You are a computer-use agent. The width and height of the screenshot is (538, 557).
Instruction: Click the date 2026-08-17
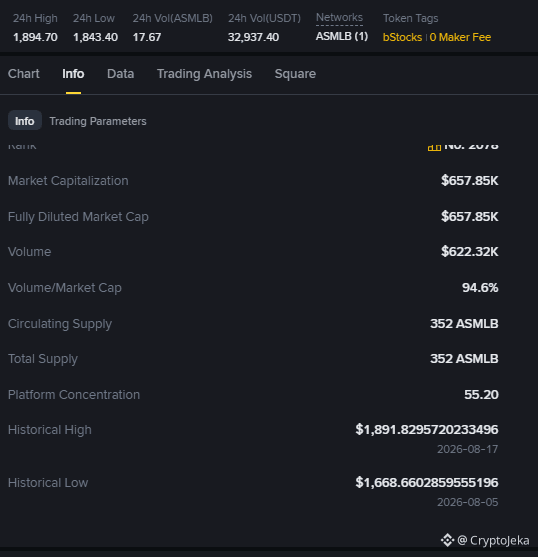pos(467,449)
